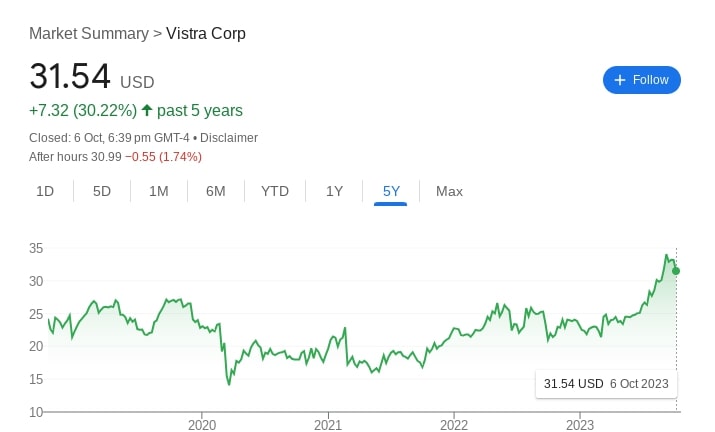Select the 5Y range tab
Viewport: 715px width, 432px height.
click(x=391, y=191)
